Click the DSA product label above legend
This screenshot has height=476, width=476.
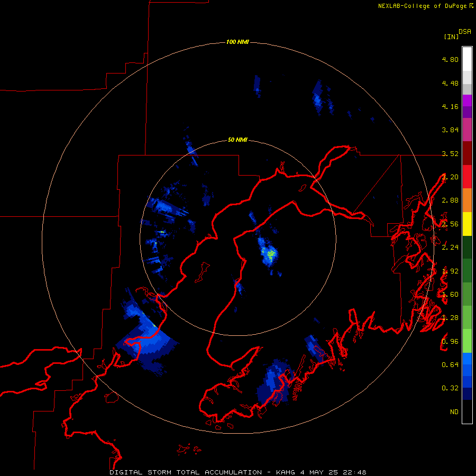[465, 31]
